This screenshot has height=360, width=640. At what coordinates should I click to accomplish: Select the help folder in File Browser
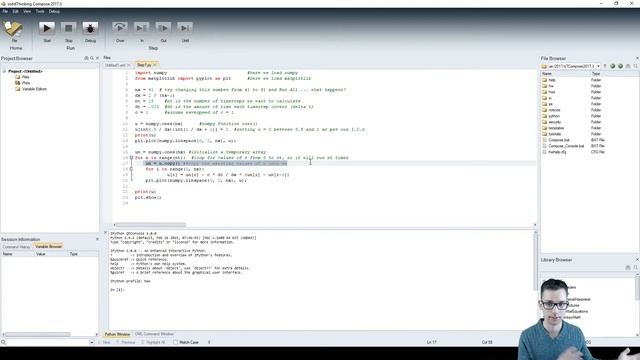click(552, 80)
